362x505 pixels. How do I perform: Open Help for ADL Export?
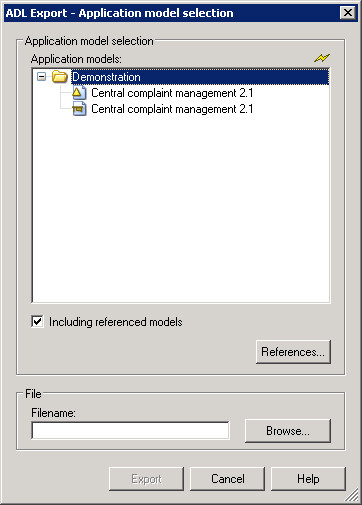[x=308, y=479]
